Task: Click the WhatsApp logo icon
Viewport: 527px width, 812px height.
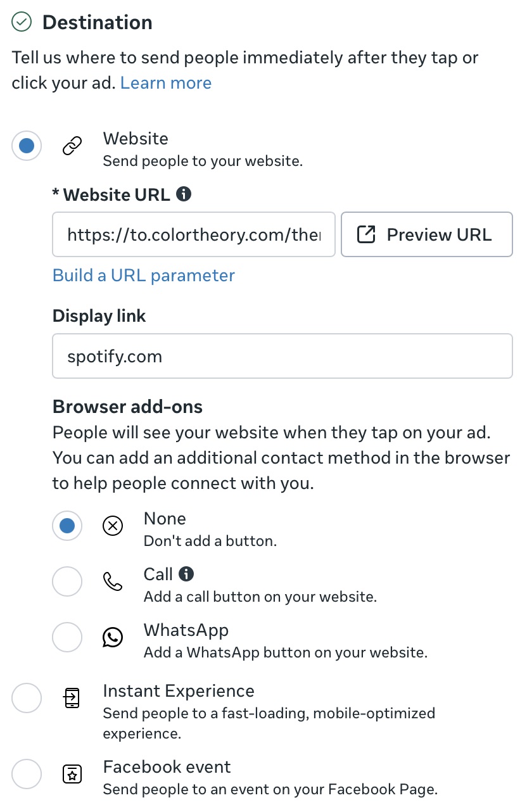Action: point(113,637)
